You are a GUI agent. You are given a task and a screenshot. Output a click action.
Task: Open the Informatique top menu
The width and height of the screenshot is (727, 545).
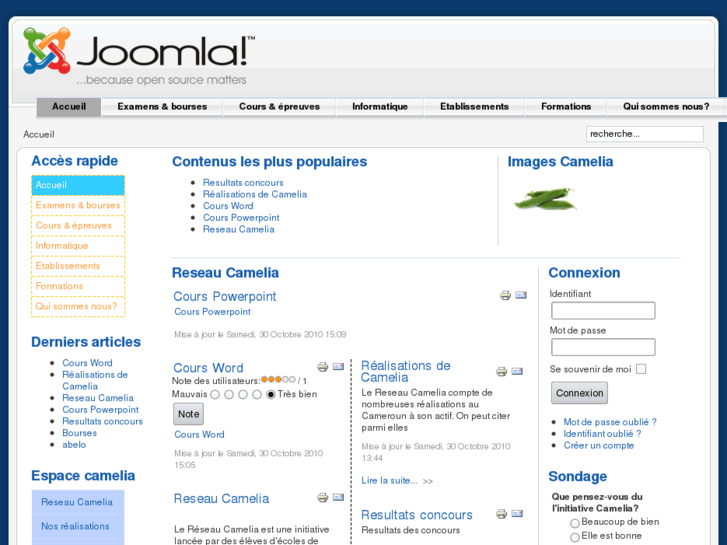tap(380, 107)
